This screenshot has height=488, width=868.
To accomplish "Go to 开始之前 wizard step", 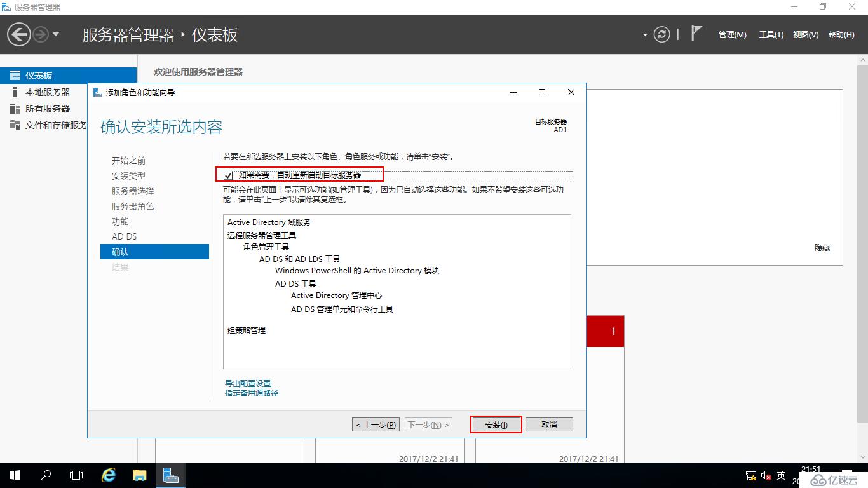I will 128,161.
